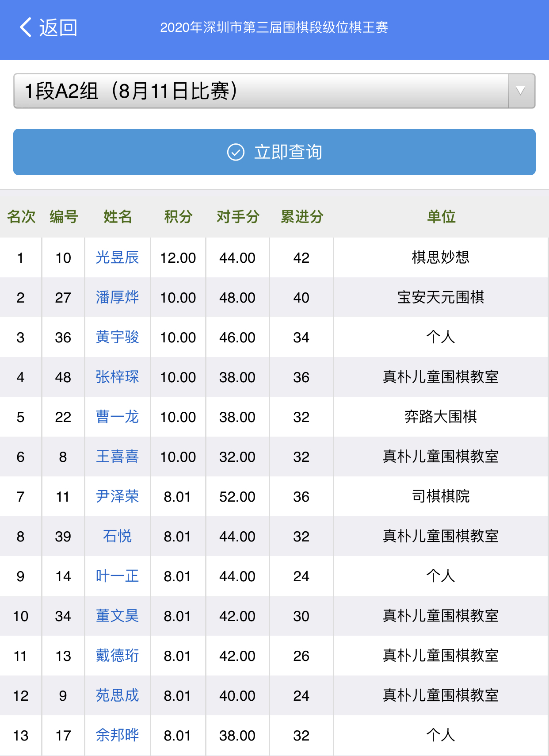Viewport: 549px width, 756px height.
Task: Click the checkmark circle icon on query button
Action: click(x=236, y=152)
